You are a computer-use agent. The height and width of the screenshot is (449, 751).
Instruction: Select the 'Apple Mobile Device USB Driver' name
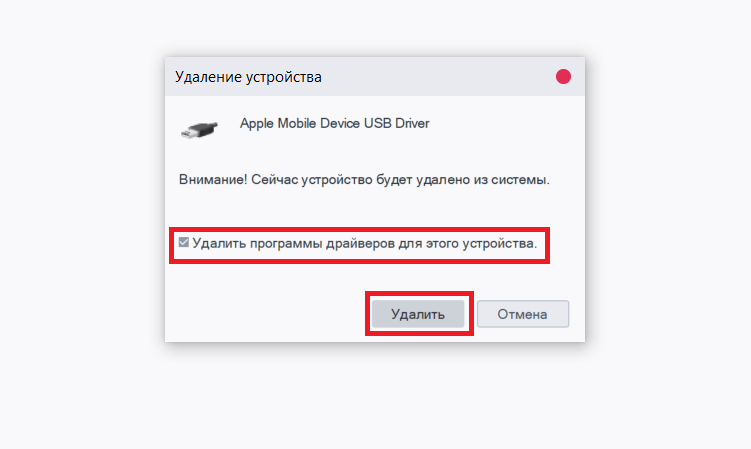[334, 124]
